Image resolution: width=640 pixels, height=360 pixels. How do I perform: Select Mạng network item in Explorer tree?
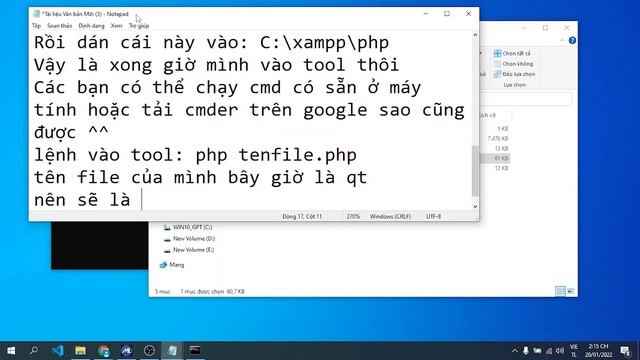(172, 265)
